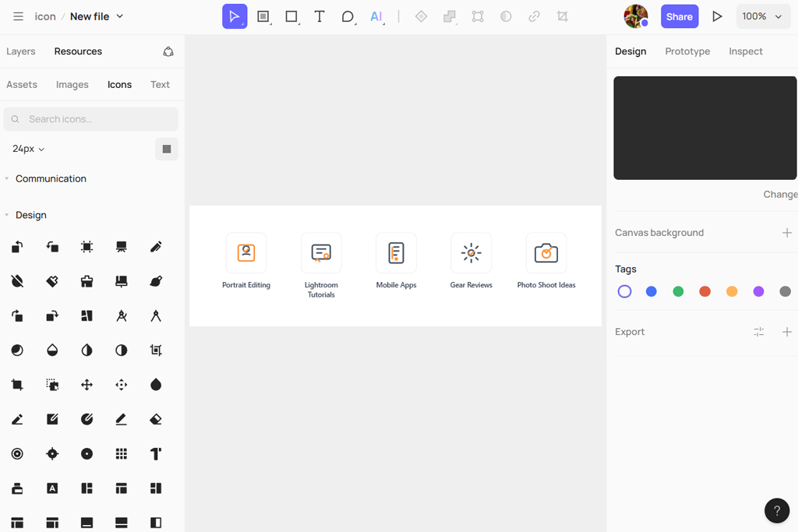Open the 100% zoom dropdown

(x=762, y=16)
